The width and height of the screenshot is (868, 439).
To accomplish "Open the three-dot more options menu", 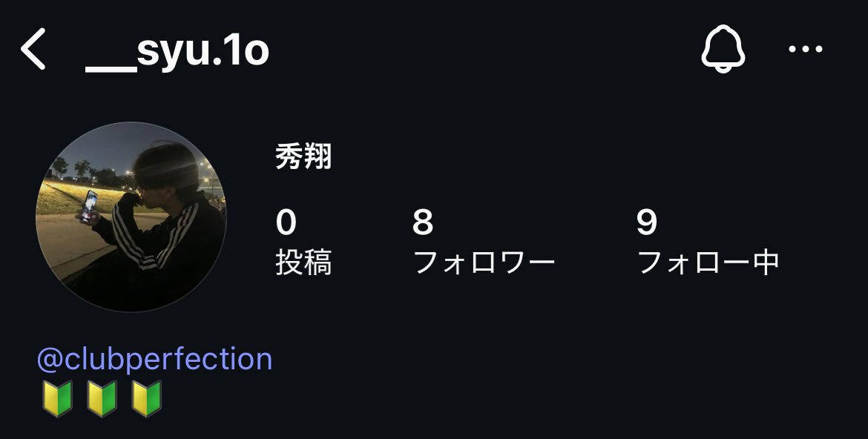I will point(806,49).
